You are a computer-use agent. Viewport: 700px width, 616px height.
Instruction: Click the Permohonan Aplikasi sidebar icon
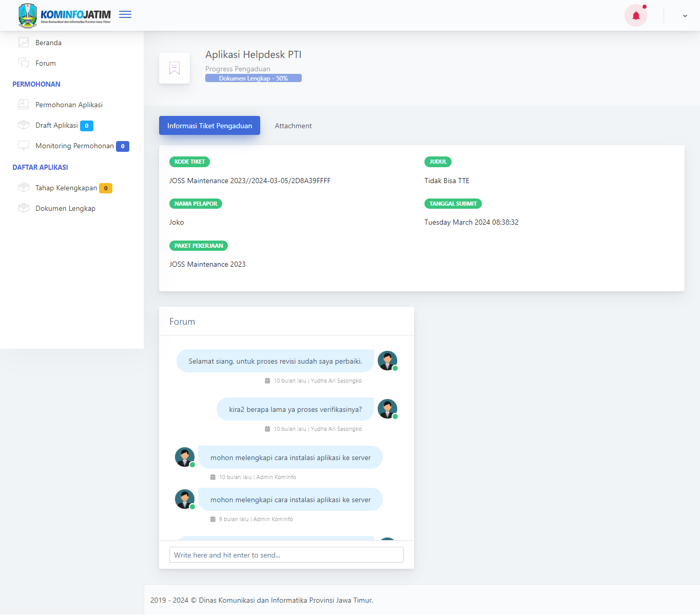click(x=24, y=105)
